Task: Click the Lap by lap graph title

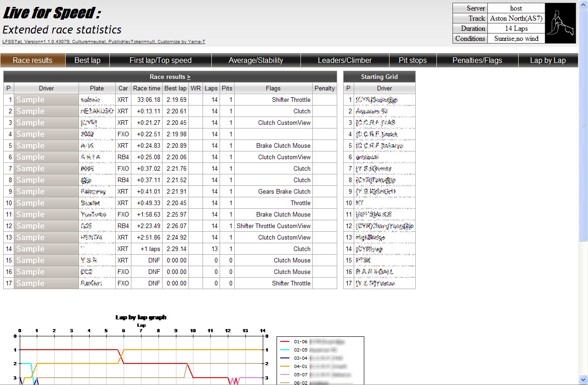Action: coord(141,317)
